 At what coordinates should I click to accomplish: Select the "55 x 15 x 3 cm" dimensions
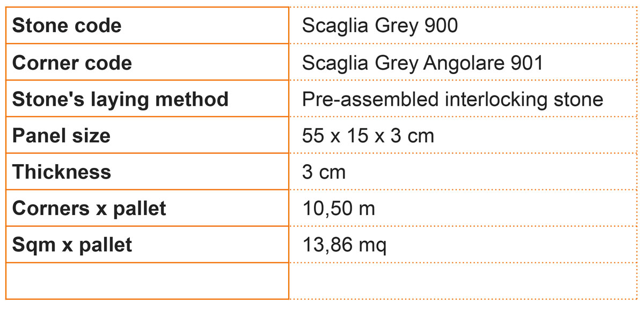coord(368,136)
